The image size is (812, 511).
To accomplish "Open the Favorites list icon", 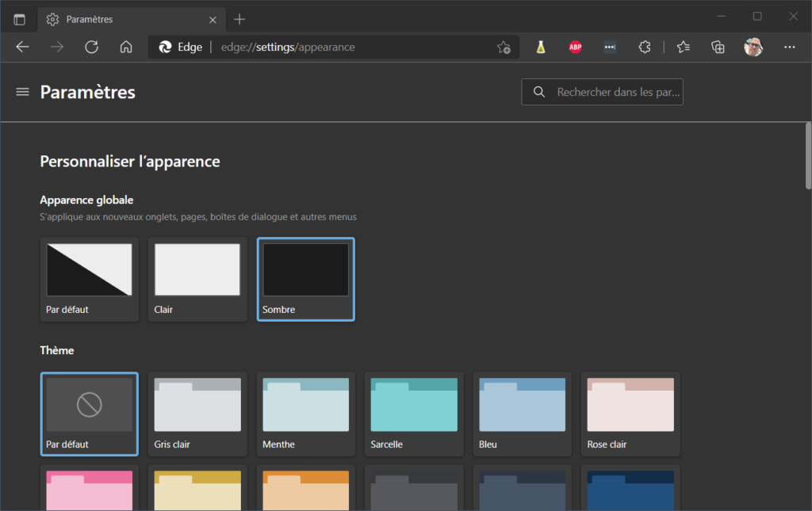I will coord(683,47).
